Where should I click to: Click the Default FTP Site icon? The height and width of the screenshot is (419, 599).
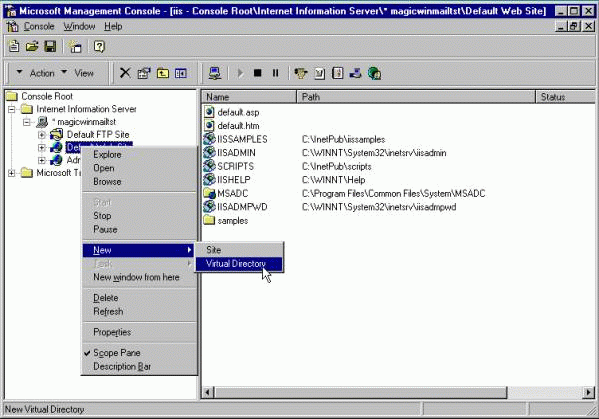[x=57, y=134]
